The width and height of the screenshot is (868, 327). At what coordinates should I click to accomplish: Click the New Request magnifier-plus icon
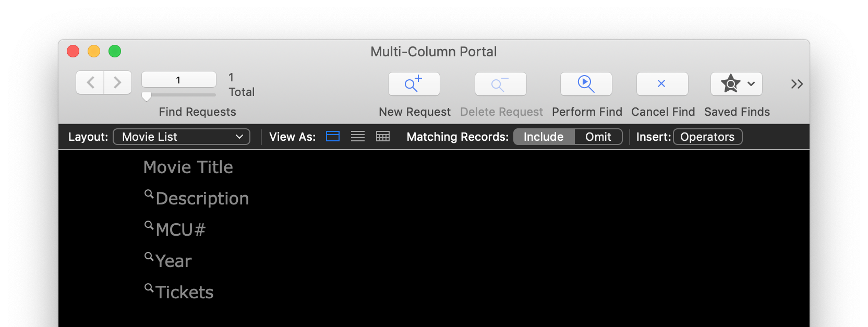pyautogui.click(x=414, y=84)
